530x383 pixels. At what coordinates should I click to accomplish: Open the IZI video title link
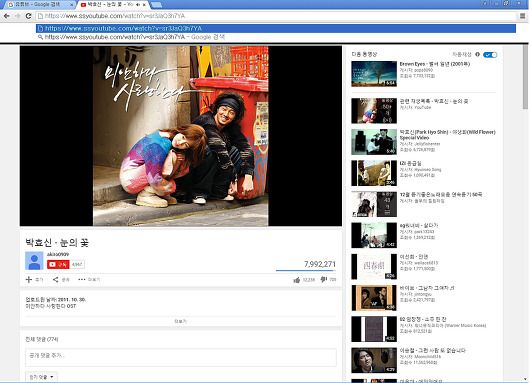[x=411, y=163]
